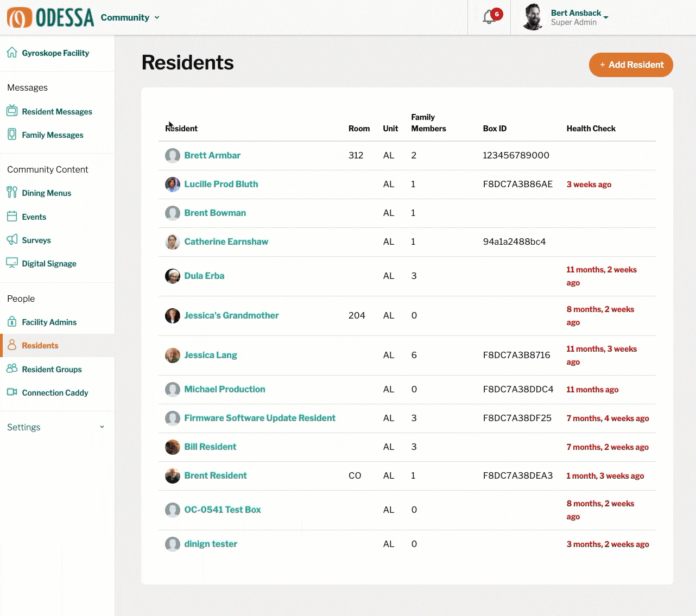Open Dining Menus

click(x=47, y=193)
